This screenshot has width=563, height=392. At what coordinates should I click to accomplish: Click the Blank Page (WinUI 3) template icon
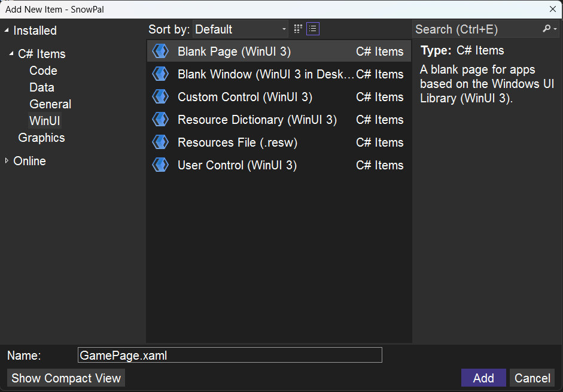160,51
